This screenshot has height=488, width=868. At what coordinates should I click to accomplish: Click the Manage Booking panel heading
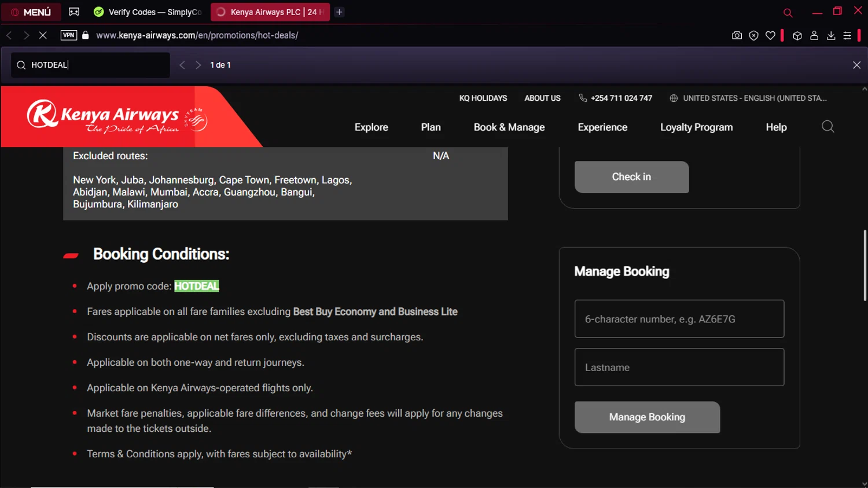coord(622,271)
